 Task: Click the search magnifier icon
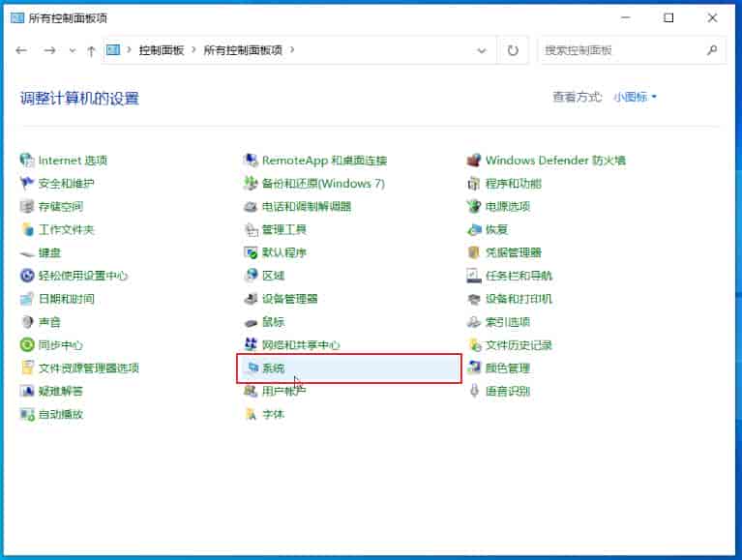pos(712,50)
